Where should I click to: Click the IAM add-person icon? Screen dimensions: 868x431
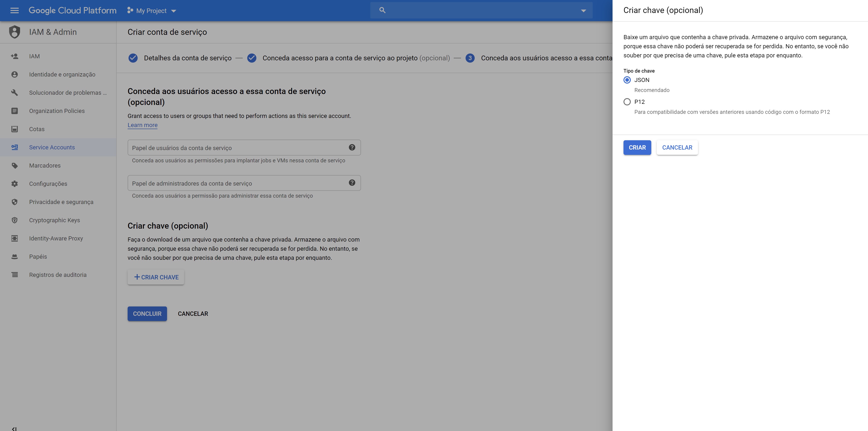tap(15, 56)
